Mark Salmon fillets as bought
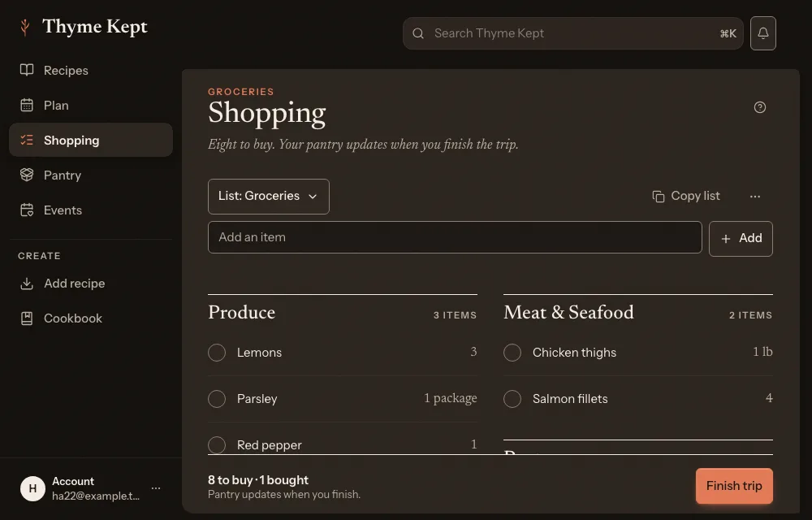Screen dimensions: 812x520 pyautogui.click(x=512, y=399)
